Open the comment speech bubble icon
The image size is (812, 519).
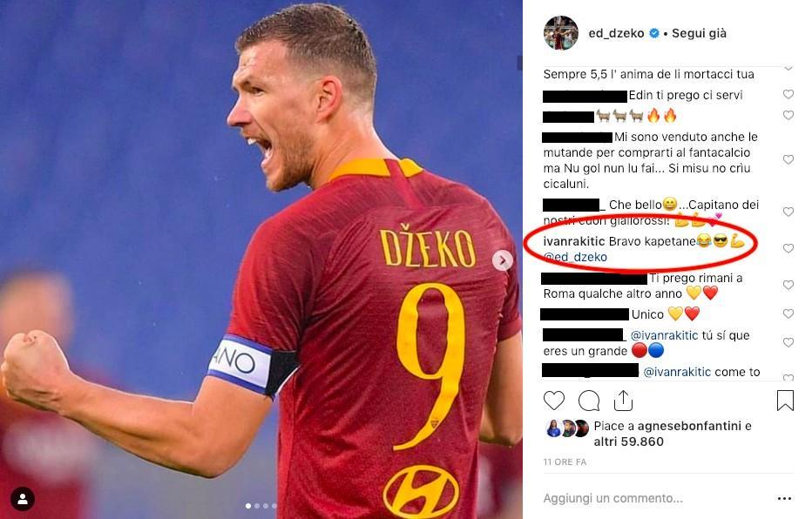[x=589, y=401]
